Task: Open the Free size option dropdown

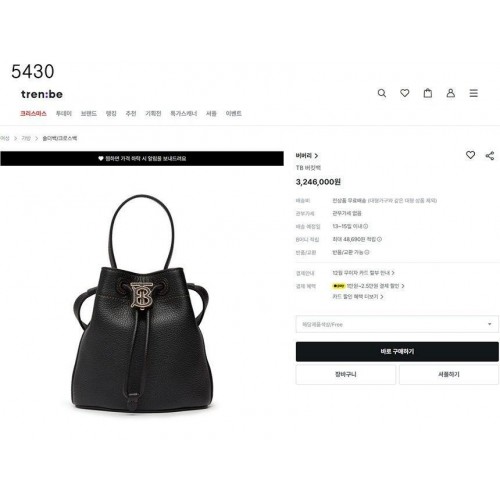Action: tap(397, 324)
